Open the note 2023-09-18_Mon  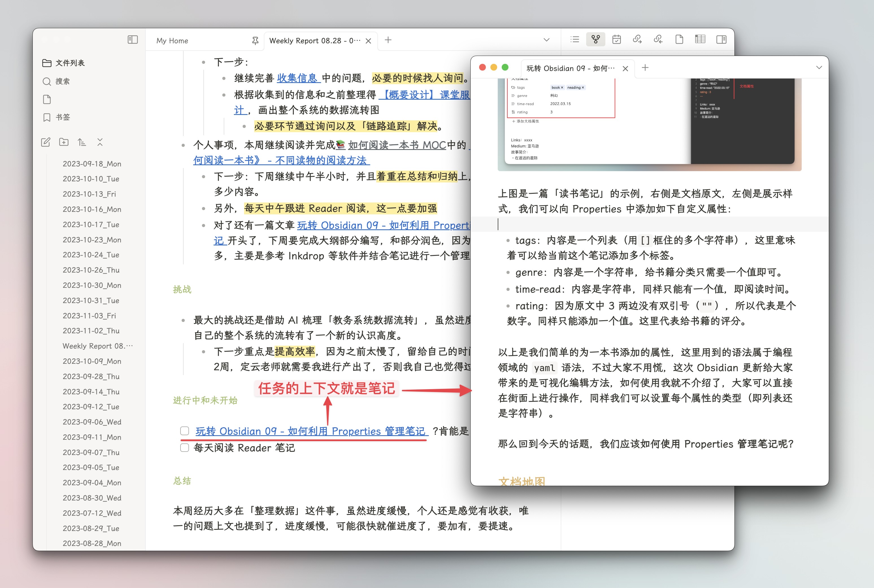coord(92,164)
